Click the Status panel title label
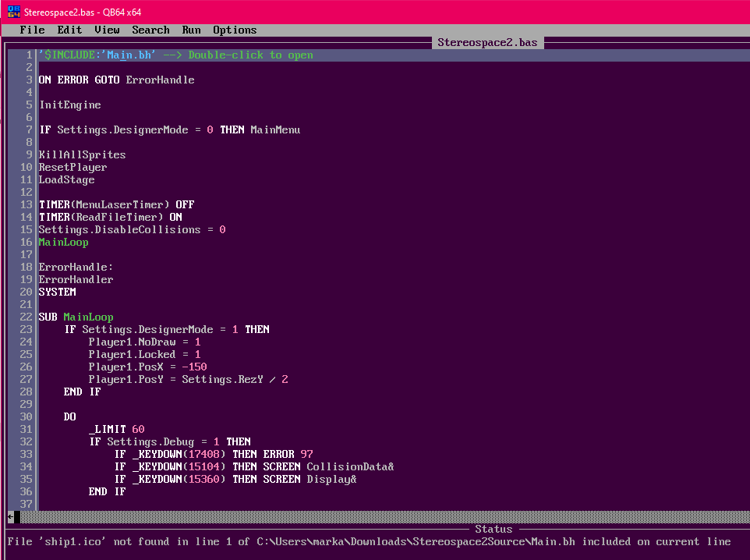The image size is (750, 560). (x=494, y=529)
